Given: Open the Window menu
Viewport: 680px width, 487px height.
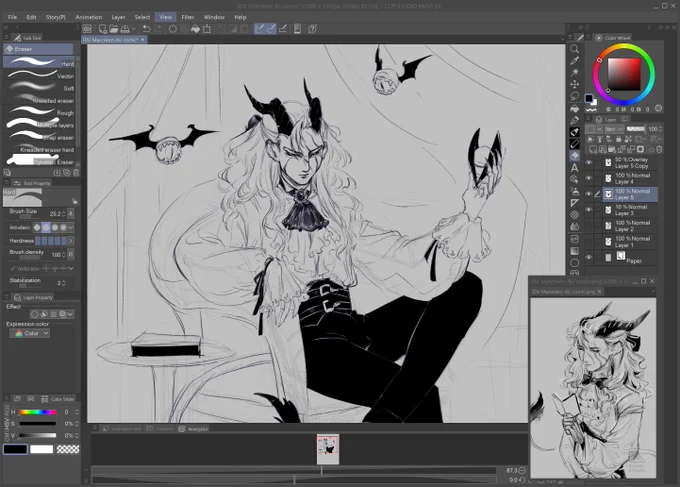Looking at the screenshot, I should click(x=214, y=17).
